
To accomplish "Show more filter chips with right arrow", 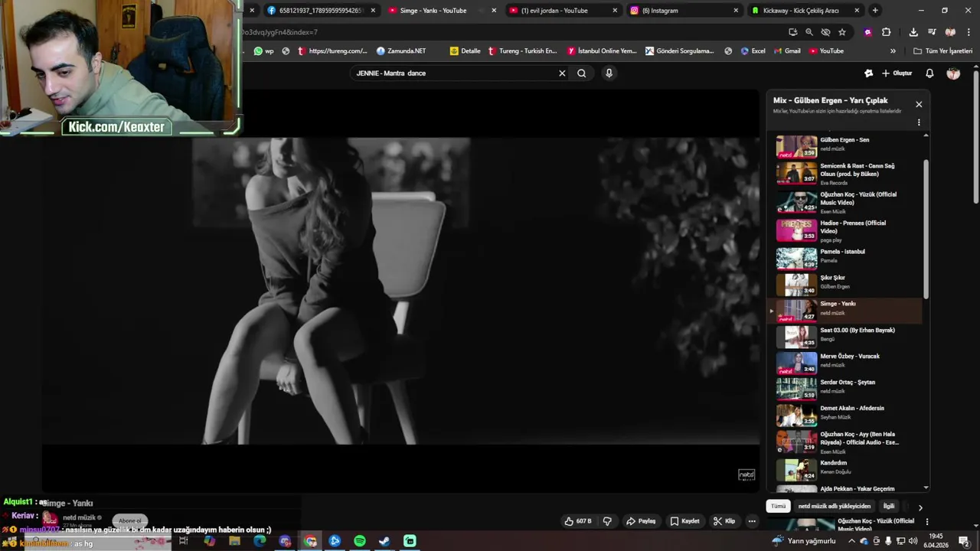I will [920, 507].
